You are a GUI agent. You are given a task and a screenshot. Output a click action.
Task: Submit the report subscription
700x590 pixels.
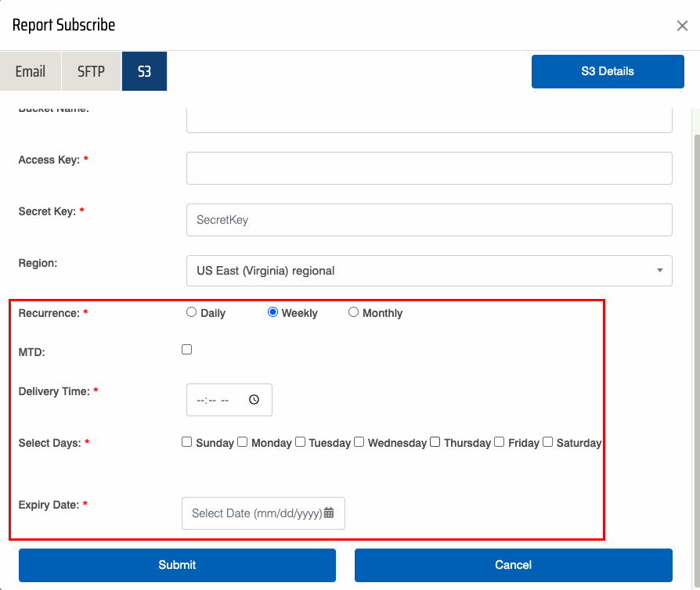pos(177,565)
